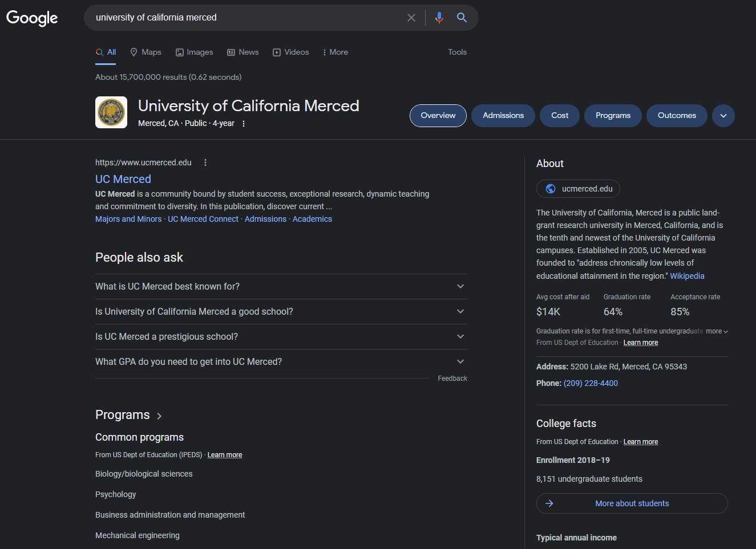
Task: Select the Psychology program
Action: [x=116, y=494]
